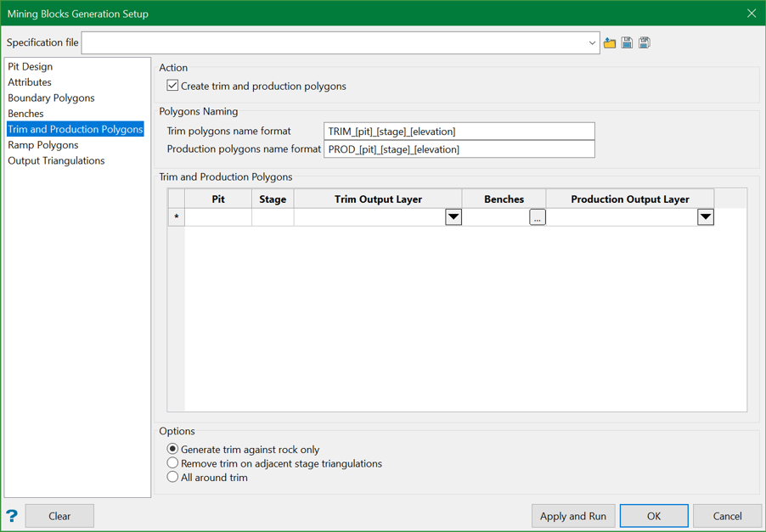
Task: Click the open specification file folder icon
Action: click(610, 42)
